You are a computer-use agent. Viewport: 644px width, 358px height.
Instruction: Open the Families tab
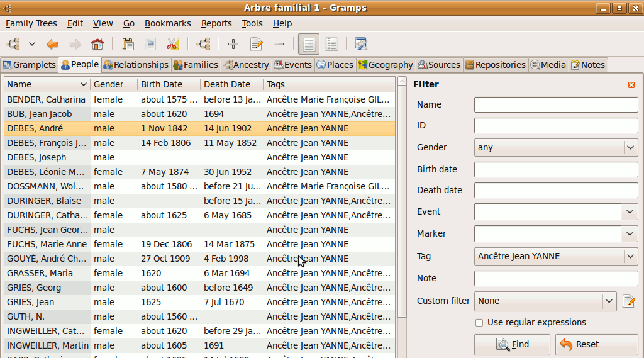tap(196, 65)
